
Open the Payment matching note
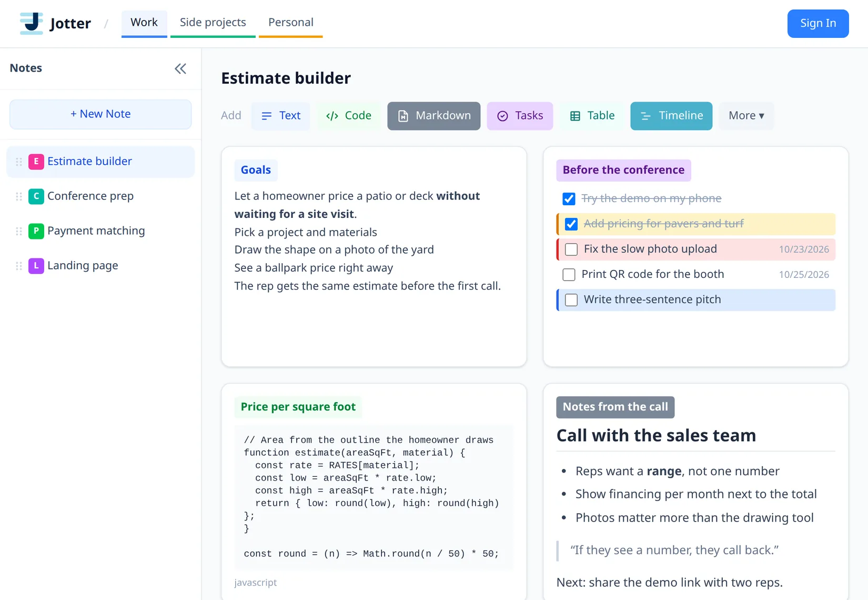100,231
